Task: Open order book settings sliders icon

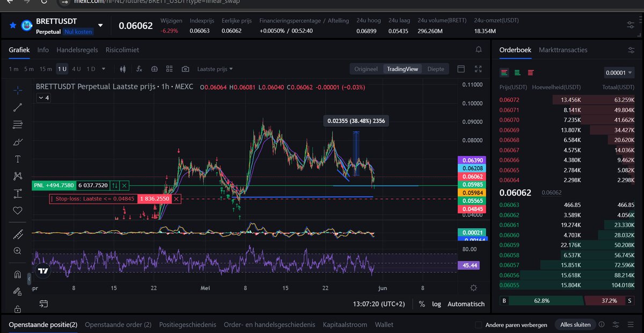Action: (x=631, y=50)
